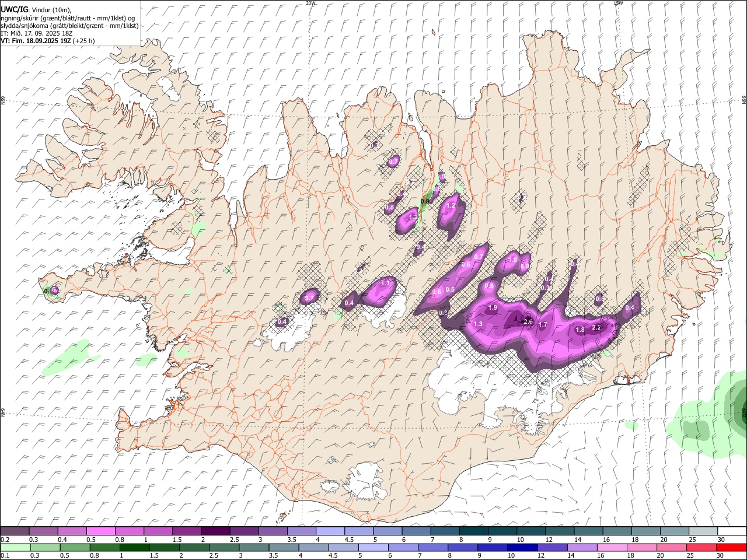
Task: Pick the dark navy swatch labeled 10 in bottom legend
Action: point(521,547)
